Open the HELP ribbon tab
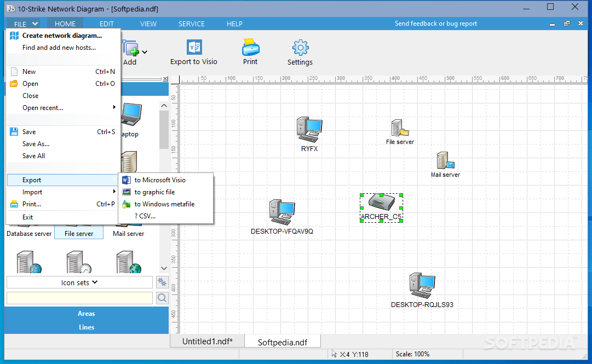Screen dimensions: 592x364 (234, 24)
